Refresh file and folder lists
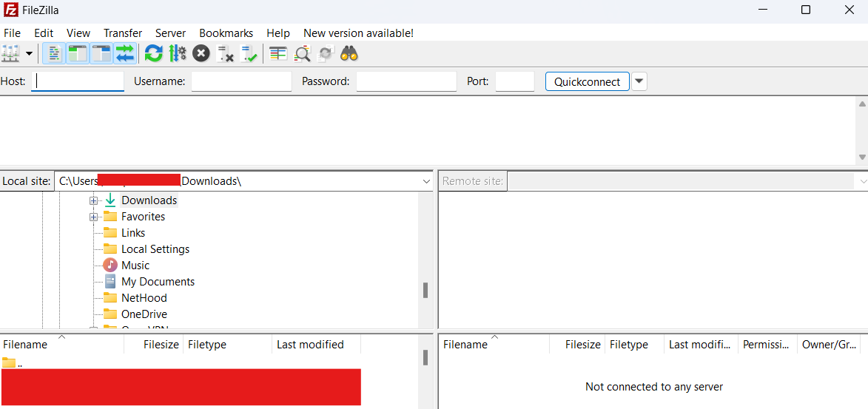 click(153, 54)
